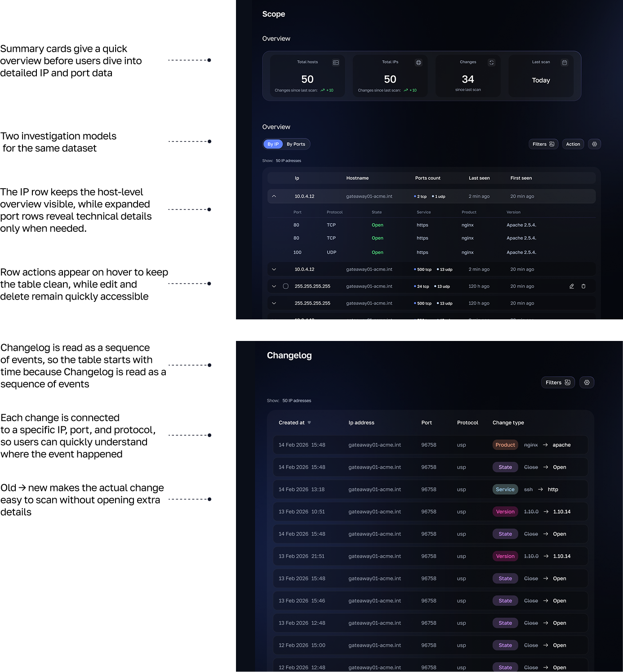Open Filters in the Scope overview
Viewport: 623px width, 672px height.
click(543, 144)
